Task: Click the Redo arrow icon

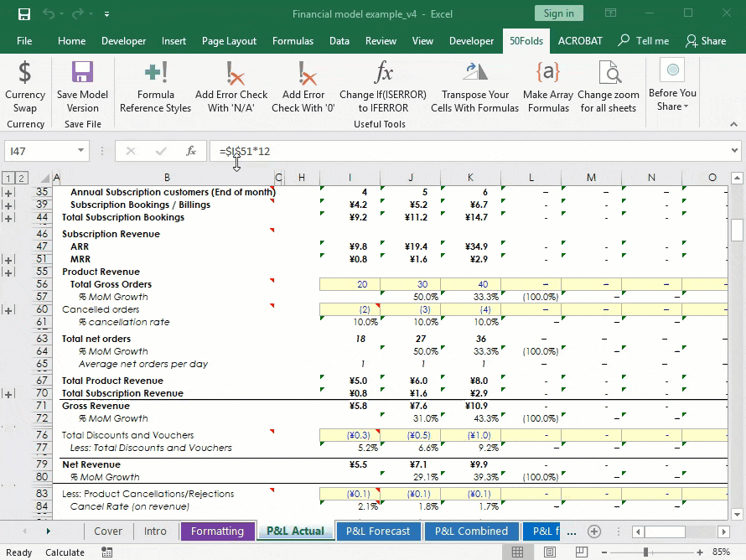Action: (78, 13)
